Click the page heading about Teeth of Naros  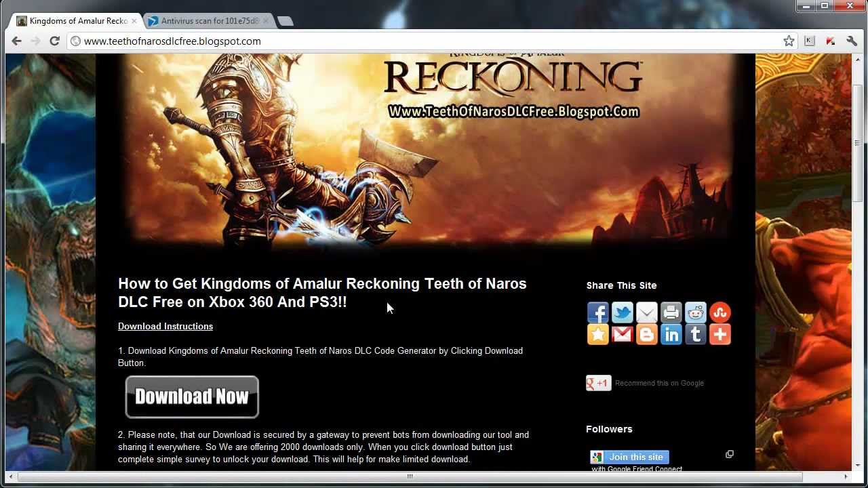click(322, 293)
